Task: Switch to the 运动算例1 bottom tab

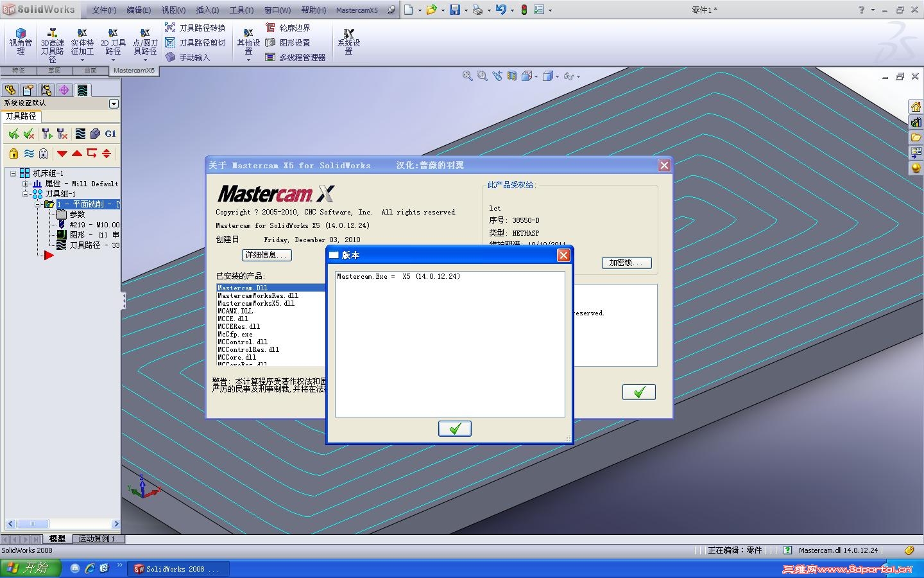Action: click(97, 539)
